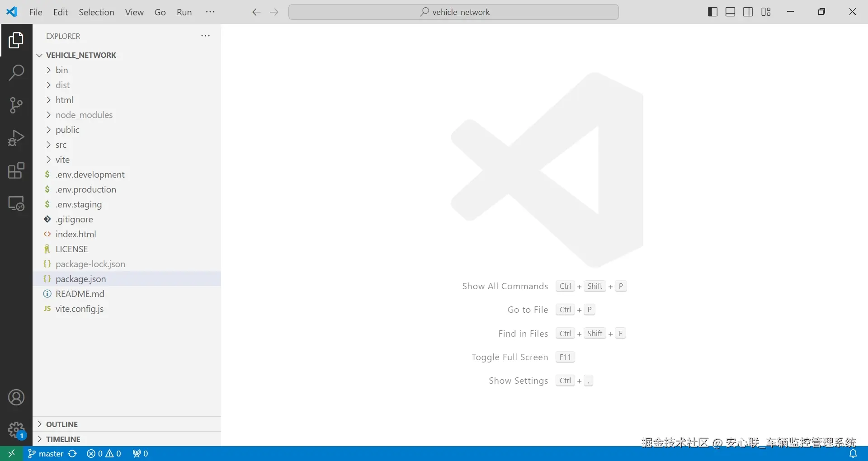Click the forwarded ports indicator in status bar

click(140, 453)
